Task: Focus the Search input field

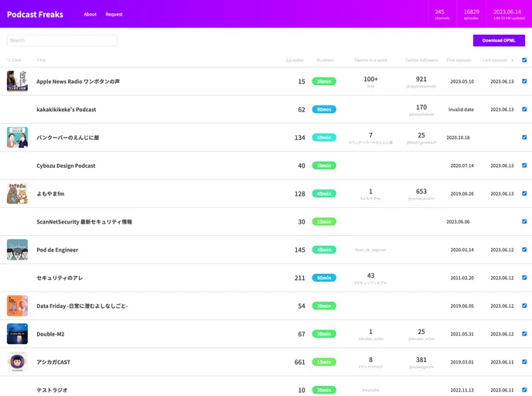Action: click(x=62, y=40)
